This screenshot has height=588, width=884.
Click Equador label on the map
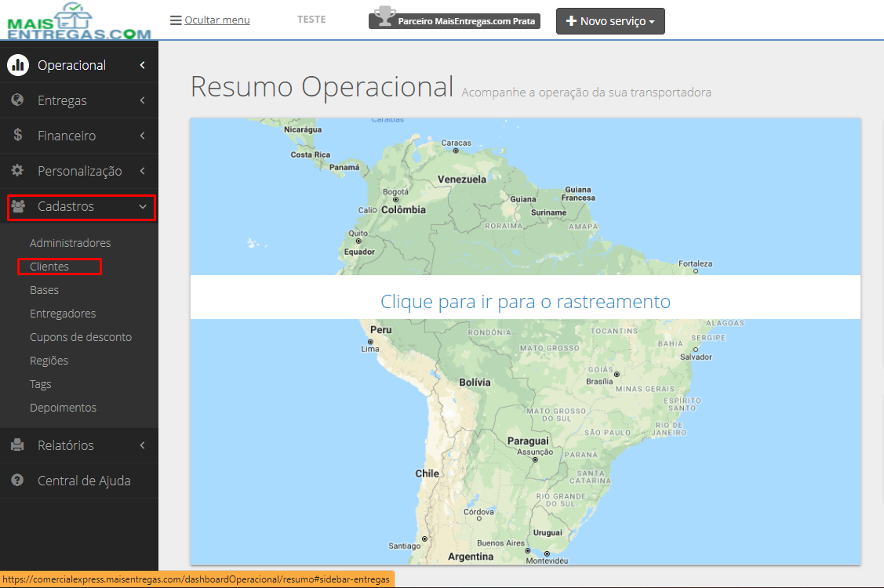pyautogui.click(x=359, y=252)
